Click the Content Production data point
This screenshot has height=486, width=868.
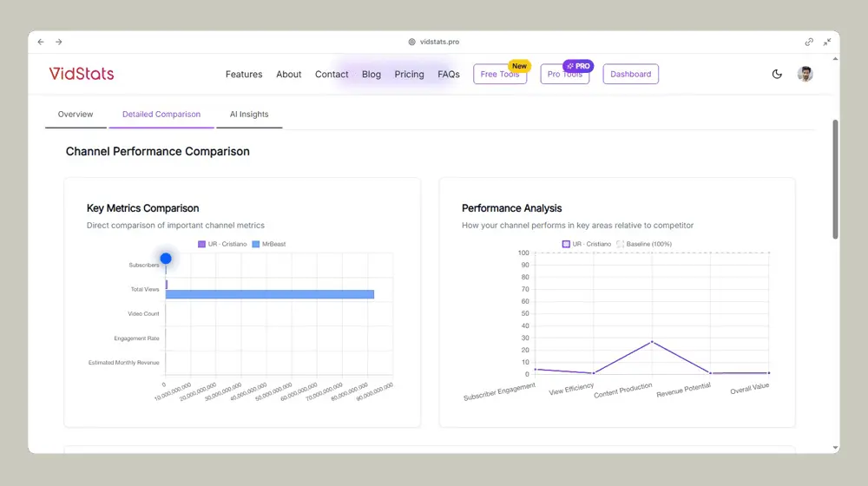pyautogui.click(x=652, y=342)
